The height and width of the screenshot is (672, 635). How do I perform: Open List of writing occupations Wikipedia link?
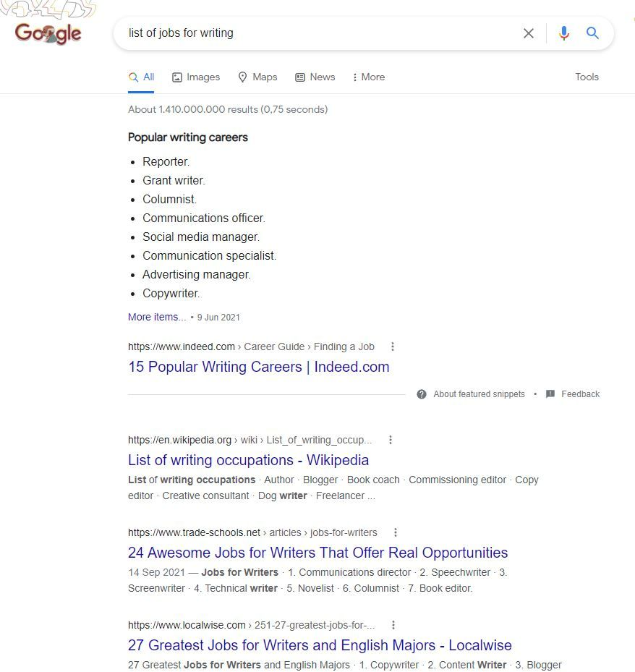click(x=248, y=460)
